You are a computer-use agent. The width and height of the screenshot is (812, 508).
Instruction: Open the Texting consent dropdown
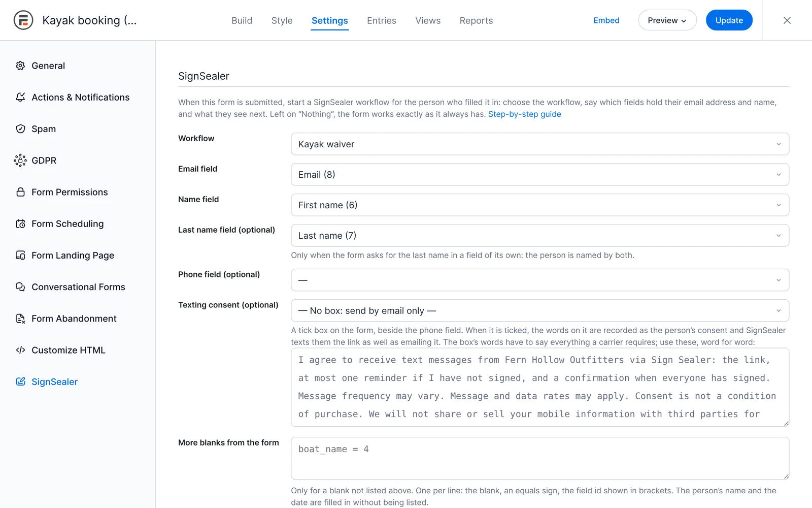click(540, 311)
